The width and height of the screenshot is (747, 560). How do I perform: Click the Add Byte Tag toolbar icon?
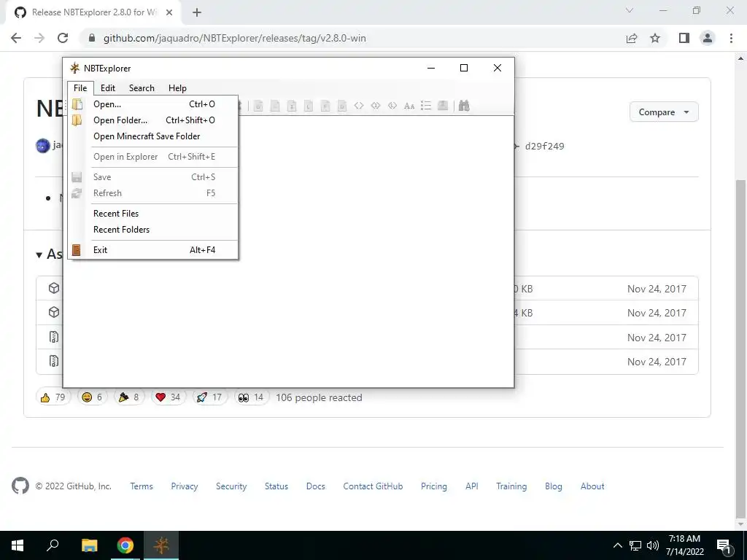pyautogui.click(x=258, y=106)
